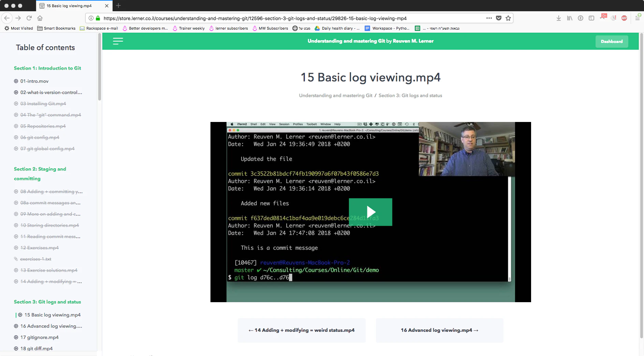Open Rackspace e-mail bookmark
This screenshot has height=356, width=644.
click(99, 28)
